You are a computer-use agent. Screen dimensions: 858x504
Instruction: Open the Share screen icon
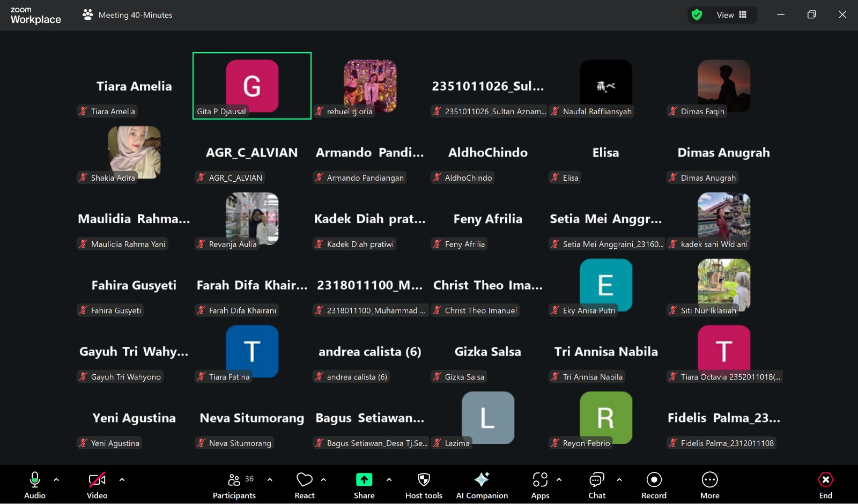(364, 479)
